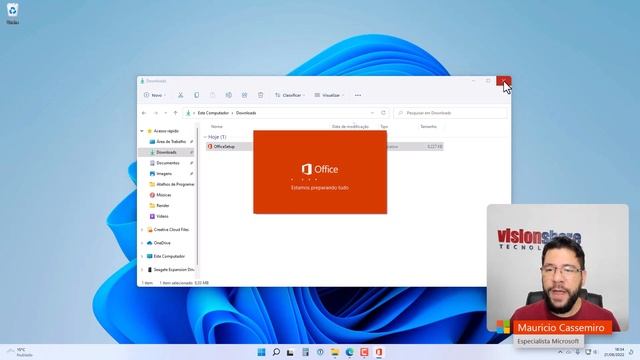Click the Back navigation arrow

(x=144, y=113)
